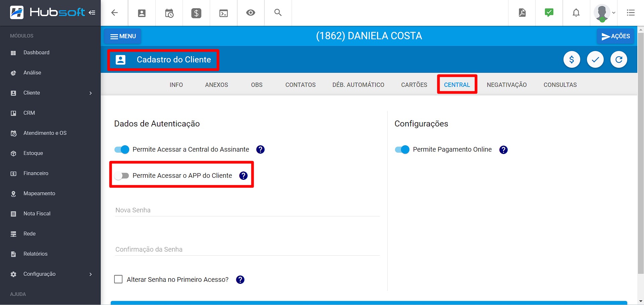The height and width of the screenshot is (305, 644).
Task: Open help for Permite Pagamento Online
Action: (503, 150)
